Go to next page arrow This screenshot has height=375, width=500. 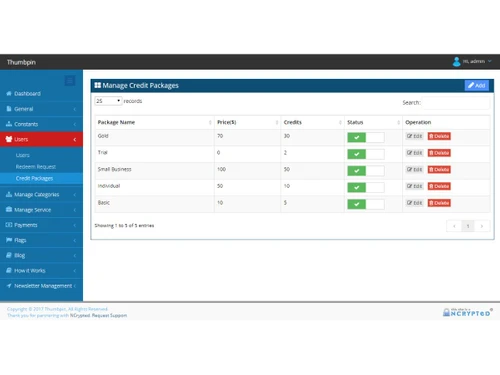coord(482,226)
